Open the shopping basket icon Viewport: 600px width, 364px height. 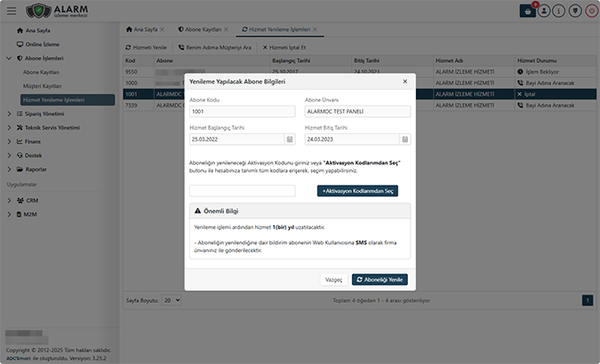[x=528, y=12]
